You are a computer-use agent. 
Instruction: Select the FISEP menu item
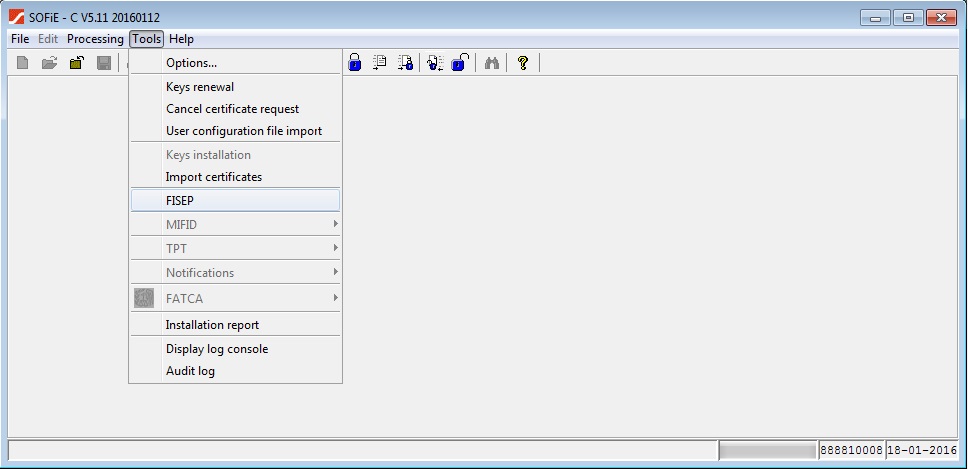click(x=180, y=201)
